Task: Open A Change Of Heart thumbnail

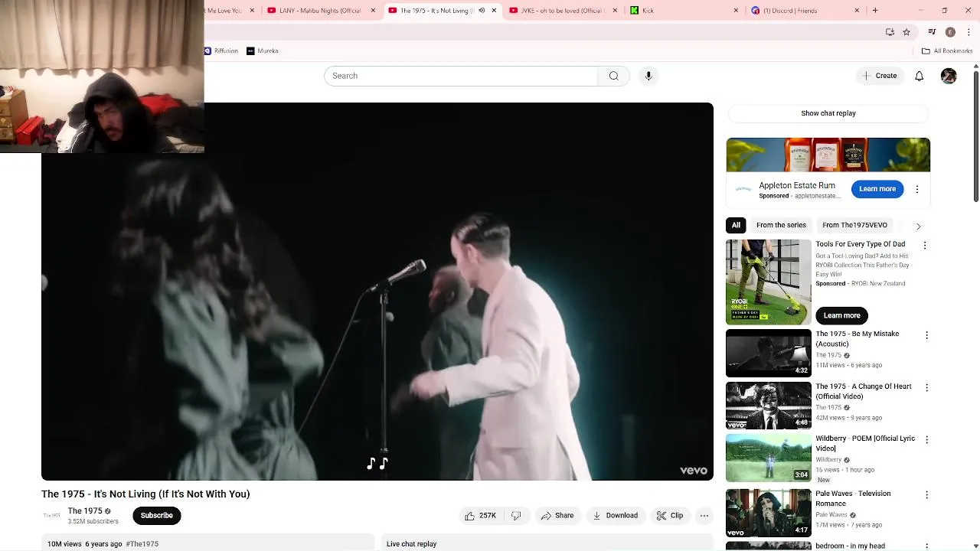Action: click(x=768, y=406)
